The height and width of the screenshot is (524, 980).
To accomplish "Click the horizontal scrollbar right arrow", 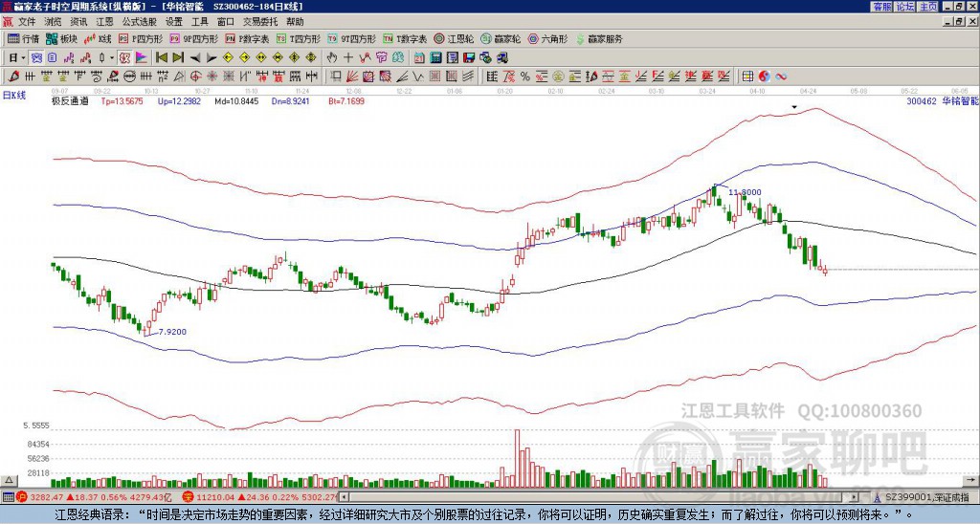I will 854,497.
